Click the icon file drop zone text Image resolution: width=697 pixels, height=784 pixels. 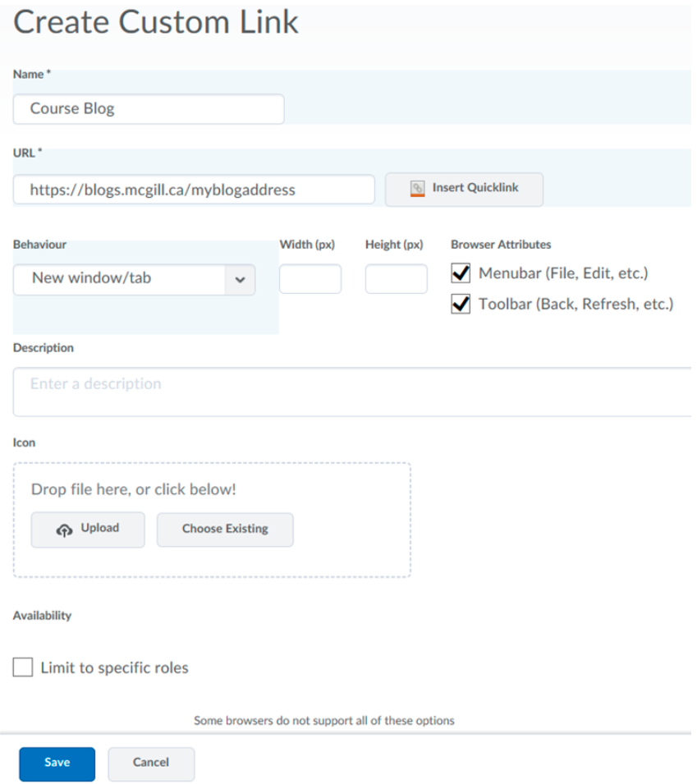pos(134,489)
